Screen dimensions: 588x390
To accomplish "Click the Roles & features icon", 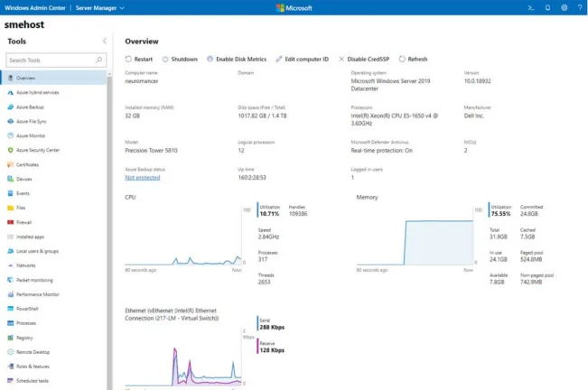I will (10, 367).
